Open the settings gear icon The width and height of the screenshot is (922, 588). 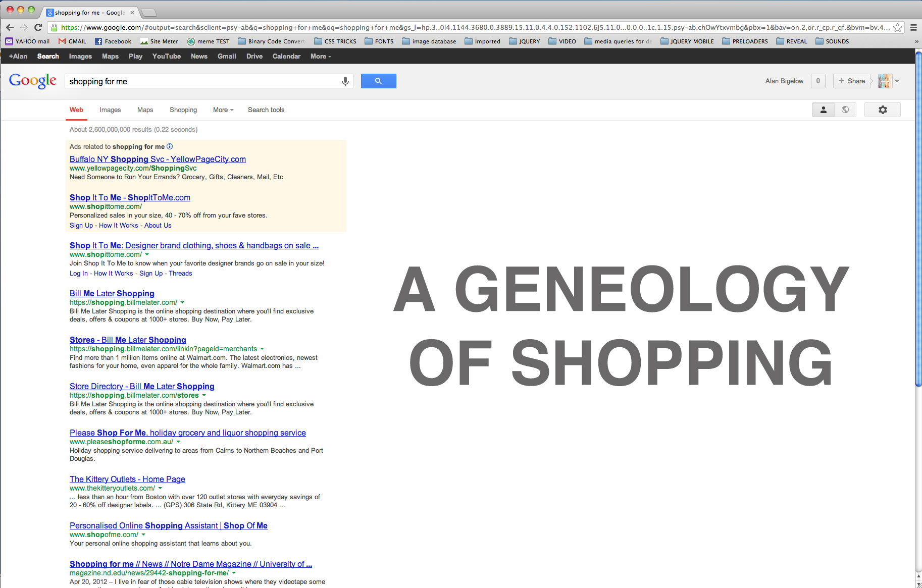coord(882,110)
